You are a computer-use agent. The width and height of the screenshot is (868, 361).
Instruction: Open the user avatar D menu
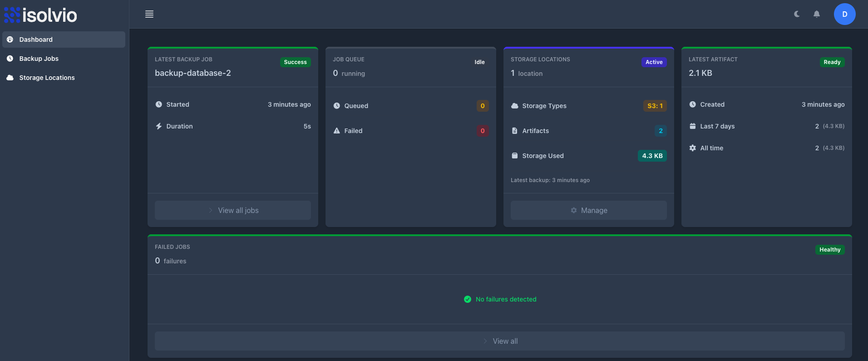pos(845,14)
